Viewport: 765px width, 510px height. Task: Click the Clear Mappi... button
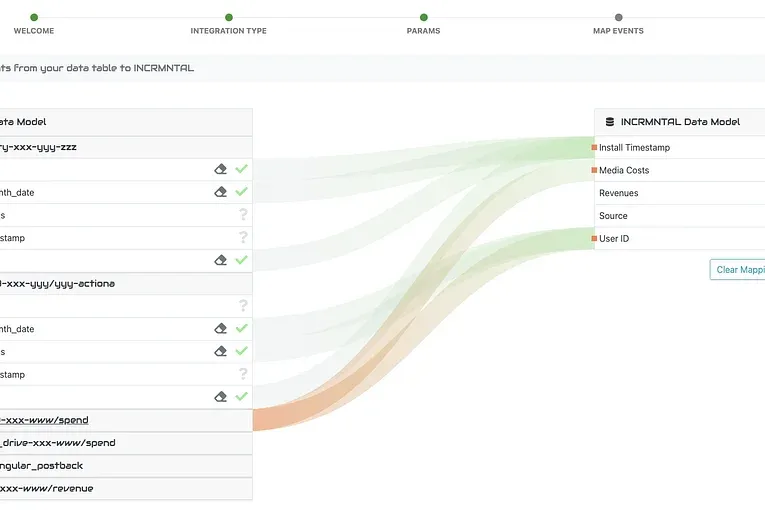[737, 269]
